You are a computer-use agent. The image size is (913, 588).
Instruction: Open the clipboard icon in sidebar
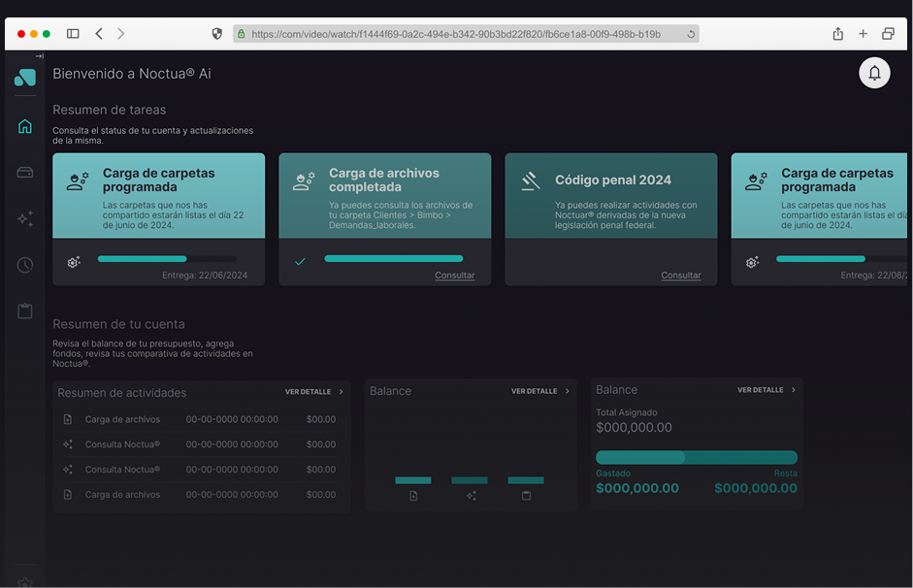(25, 311)
